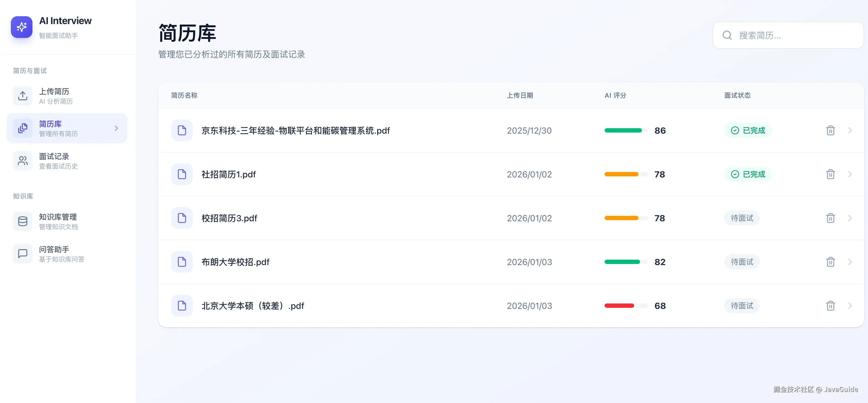Delete 校招简历3.pdf using its trash icon
Viewport: 868px width, 403px height.
[830, 218]
